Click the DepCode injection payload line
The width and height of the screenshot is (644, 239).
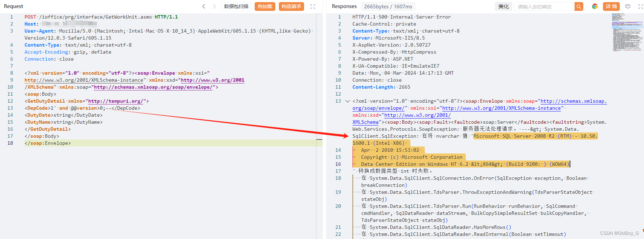tap(82, 108)
